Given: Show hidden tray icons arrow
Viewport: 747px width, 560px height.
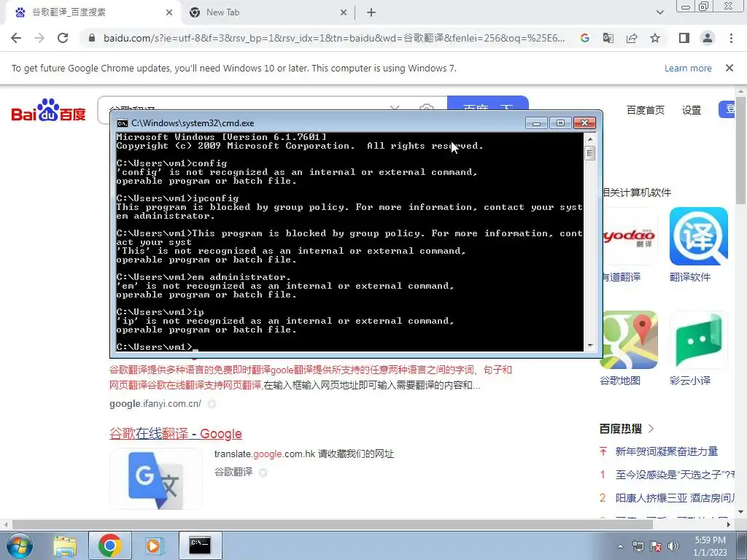Looking at the screenshot, I should [x=620, y=547].
